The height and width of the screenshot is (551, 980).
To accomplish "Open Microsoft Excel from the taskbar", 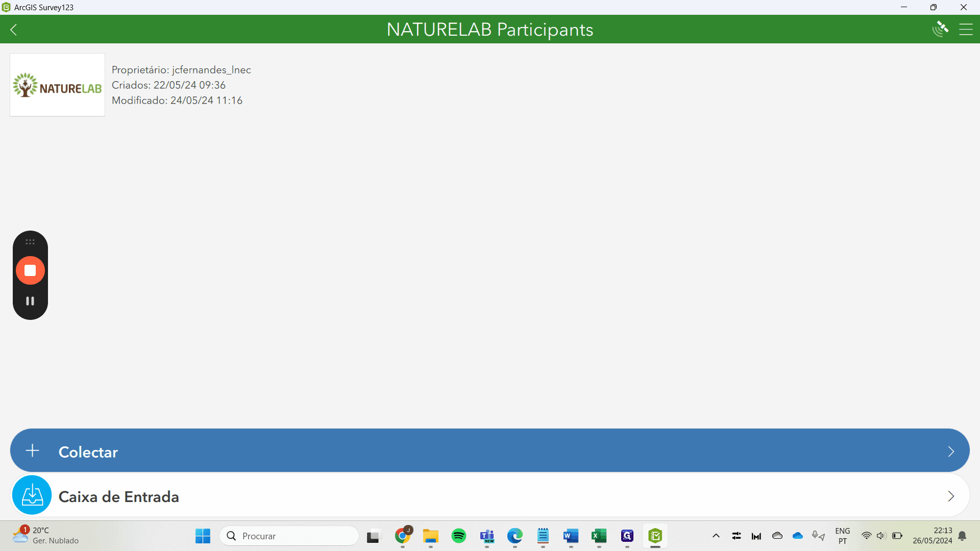I will coord(599,536).
